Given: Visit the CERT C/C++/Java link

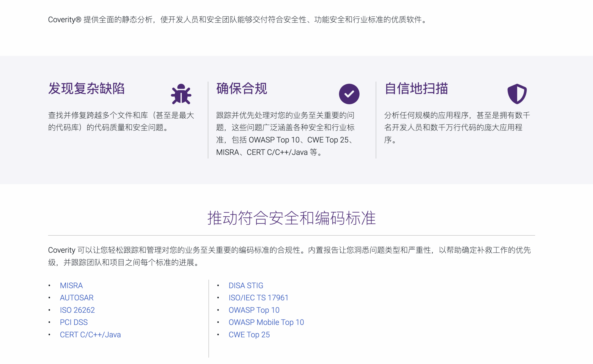Looking at the screenshot, I should click(x=90, y=335).
